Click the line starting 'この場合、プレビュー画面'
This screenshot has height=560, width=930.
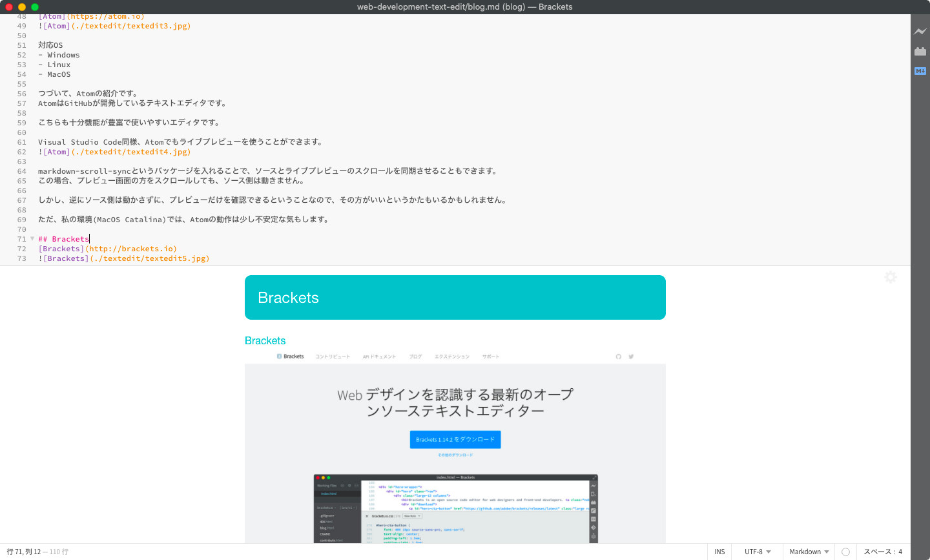171,181
